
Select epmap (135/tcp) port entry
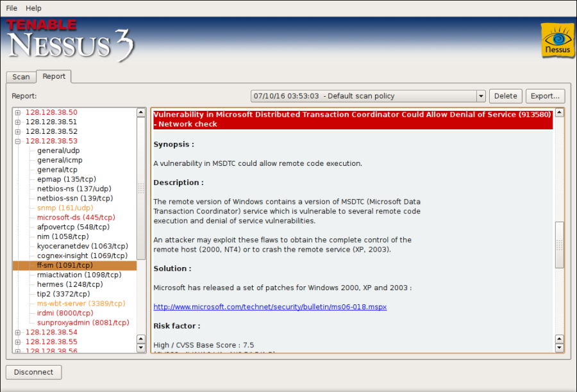point(67,179)
